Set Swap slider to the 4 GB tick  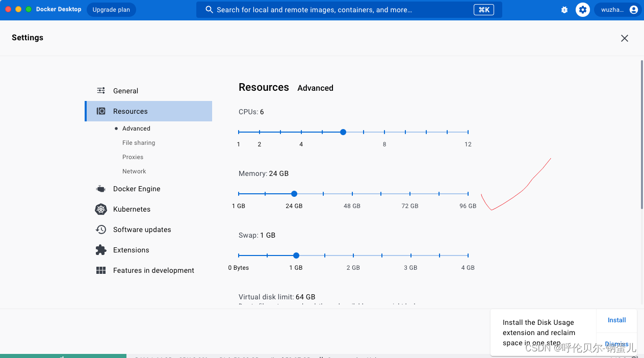[x=468, y=255]
